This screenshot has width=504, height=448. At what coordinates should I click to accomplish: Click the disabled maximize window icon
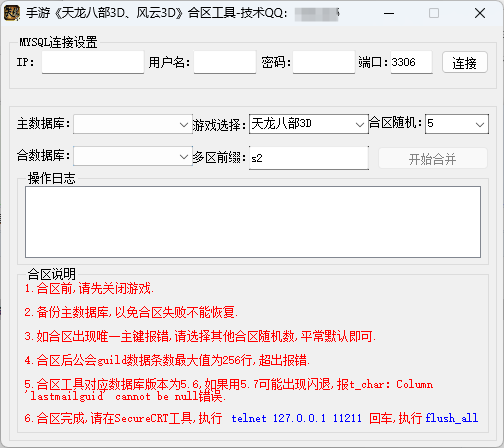434,13
